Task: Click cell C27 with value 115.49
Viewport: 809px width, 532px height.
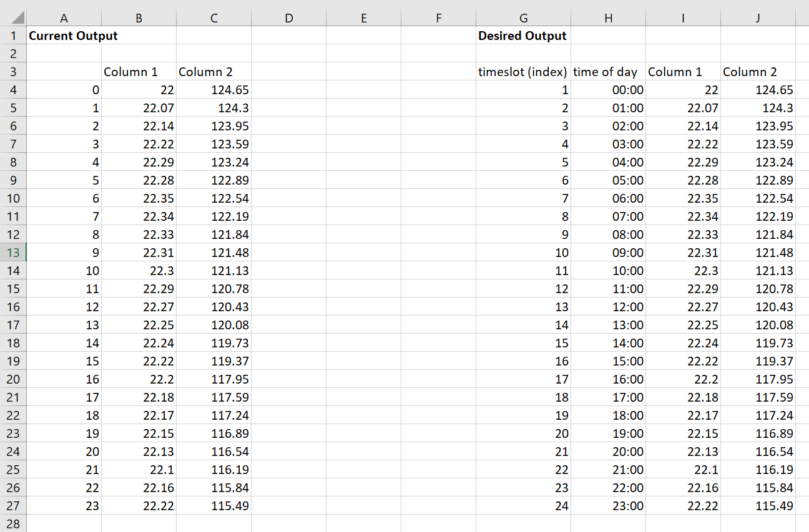Action: (213, 506)
